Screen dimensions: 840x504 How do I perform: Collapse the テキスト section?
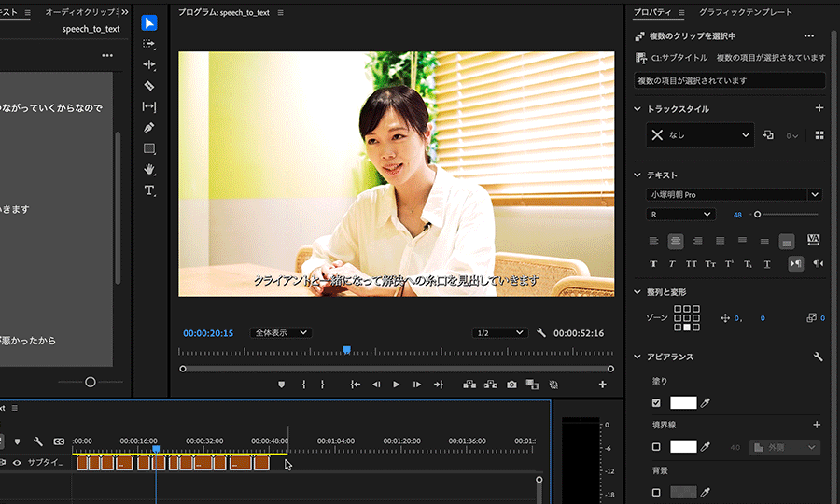(637, 175)
